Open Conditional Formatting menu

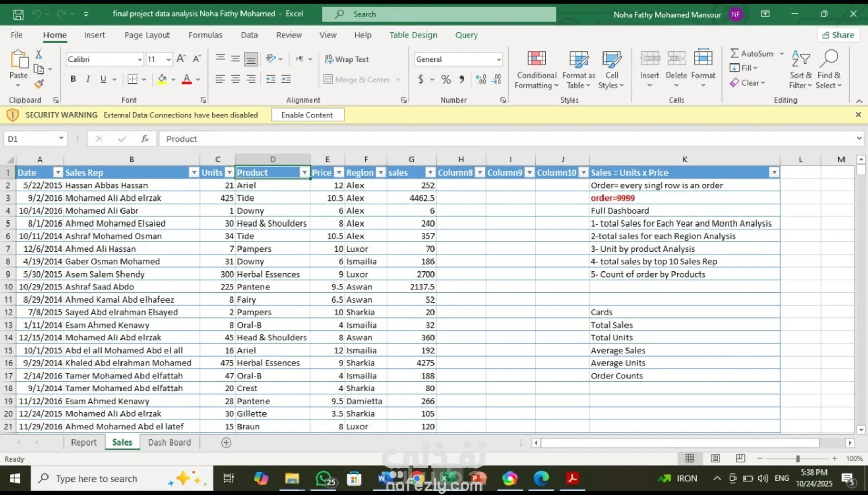pyautogui.click(x=537, y=70)
